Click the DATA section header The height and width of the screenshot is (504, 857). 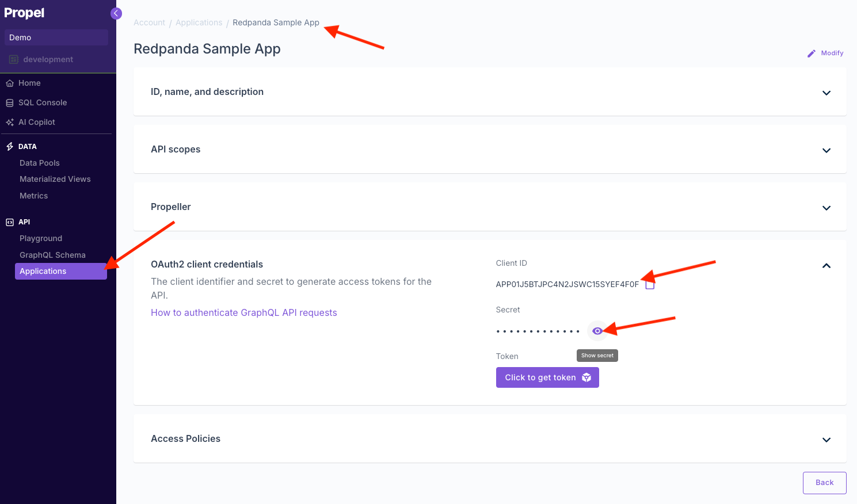[28, 147]
